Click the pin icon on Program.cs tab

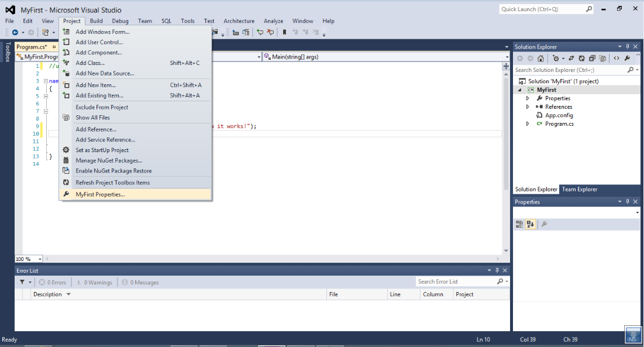pos(54,47)
